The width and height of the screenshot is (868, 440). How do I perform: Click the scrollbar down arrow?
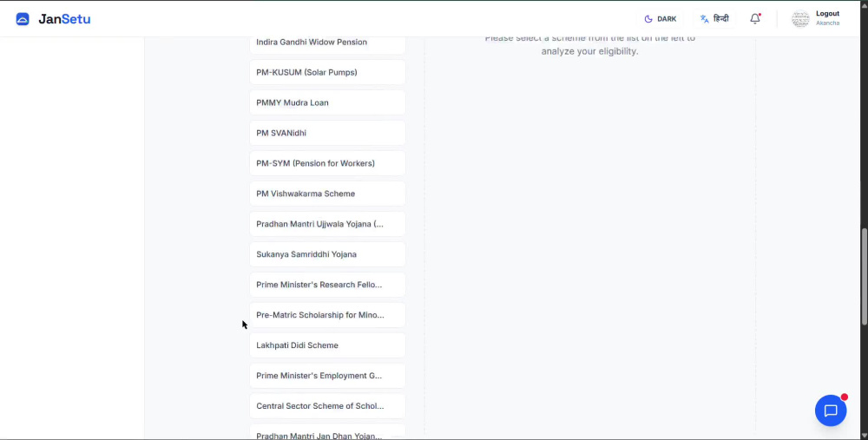point(865,437)
